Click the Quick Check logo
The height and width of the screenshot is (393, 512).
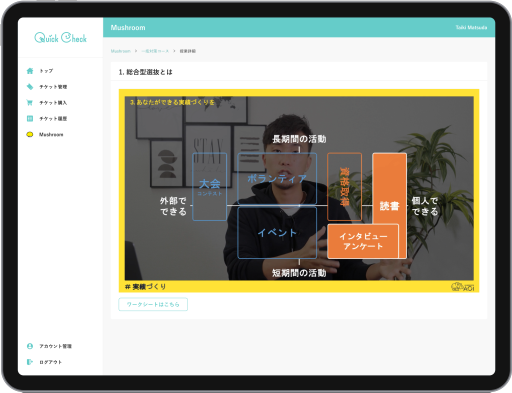click(60, 38)
